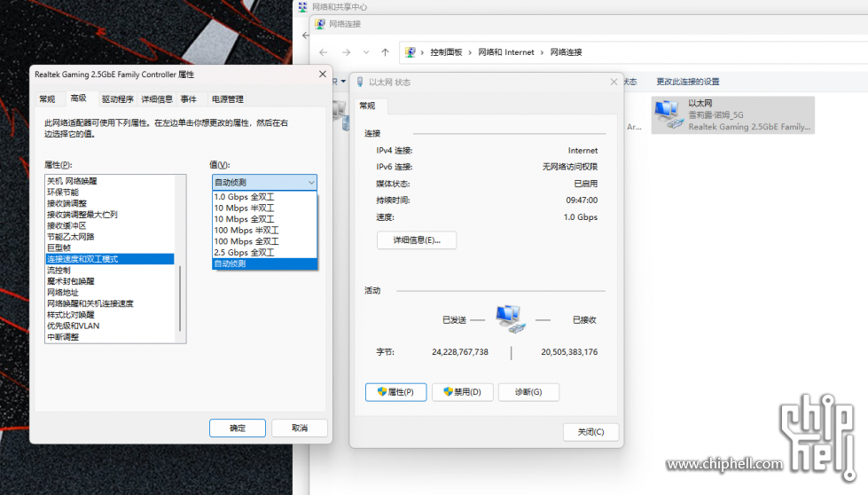This screenshot has height=495, width=868.
Task: Open the 驱动程序 tab
Action: pyautogui.click(x=117, y=99)
